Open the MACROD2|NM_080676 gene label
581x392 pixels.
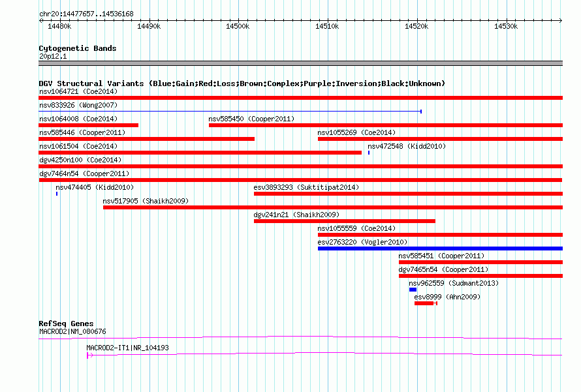(72, 331)
